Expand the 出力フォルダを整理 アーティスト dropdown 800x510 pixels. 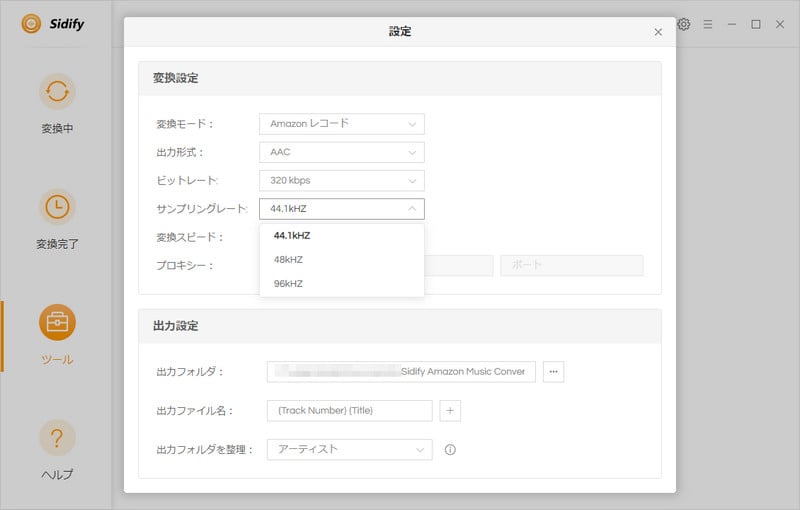coord(349,450)
